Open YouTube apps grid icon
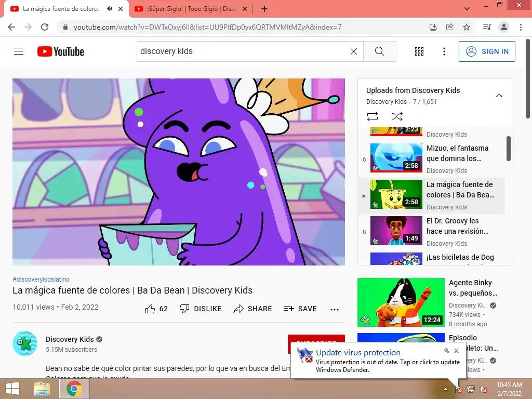Viewport: 532px width, 399px height. [419, 51]
